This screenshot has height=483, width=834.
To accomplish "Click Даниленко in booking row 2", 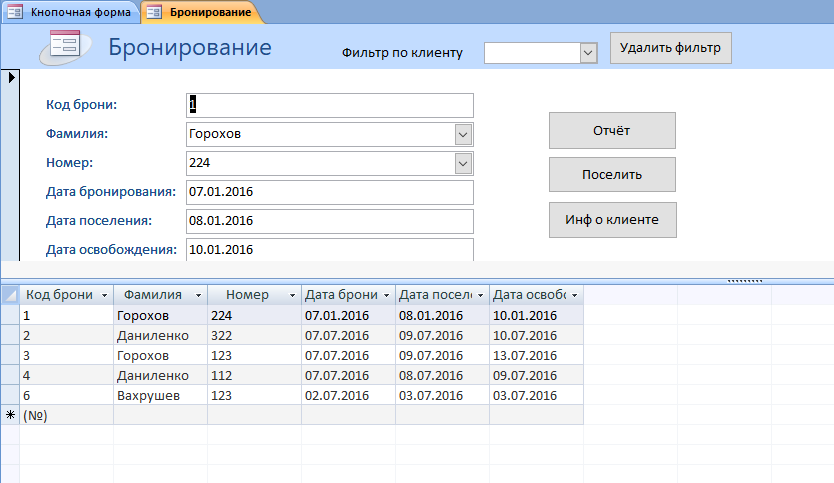I will tap(161, 335).
